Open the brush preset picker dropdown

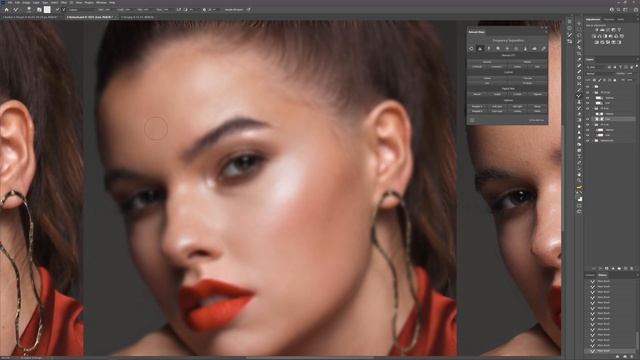click(x=29, y=9)
